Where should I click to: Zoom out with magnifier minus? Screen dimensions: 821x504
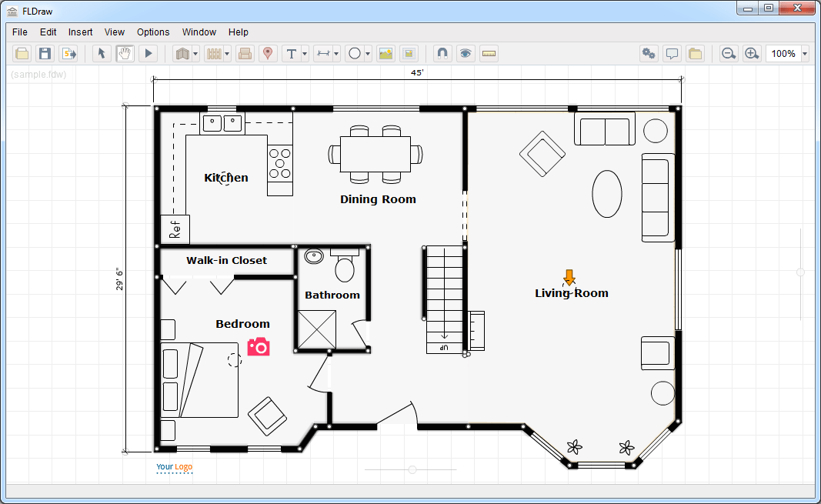[x=729, y=53]
